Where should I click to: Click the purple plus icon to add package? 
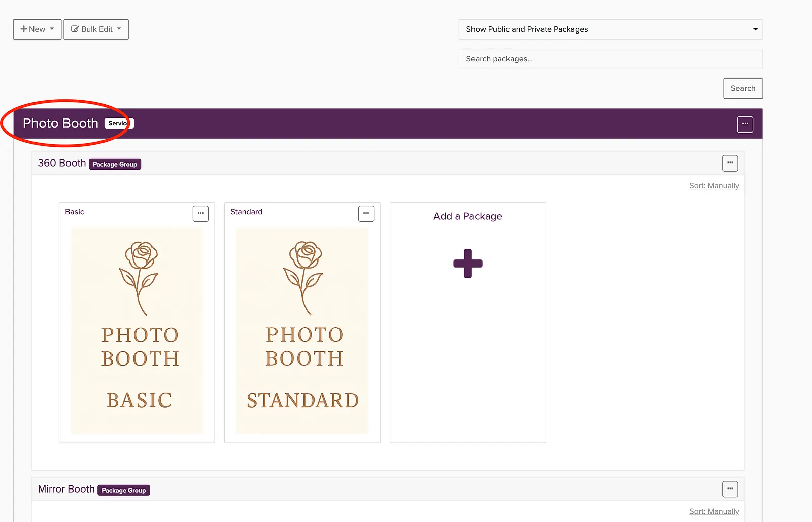[467, 264]
